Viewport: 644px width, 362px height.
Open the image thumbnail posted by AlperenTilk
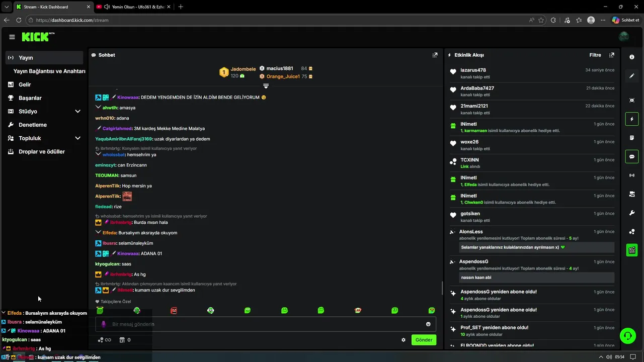127,196
